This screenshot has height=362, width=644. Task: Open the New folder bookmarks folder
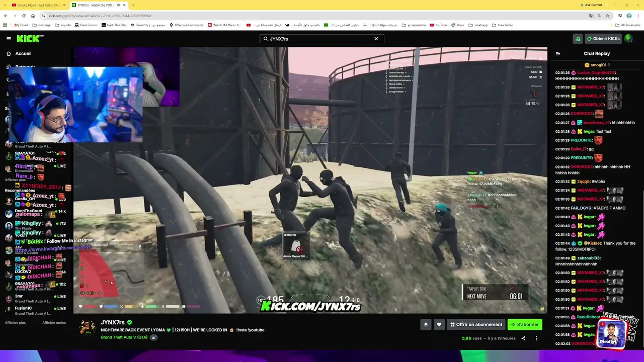point(502,25)
